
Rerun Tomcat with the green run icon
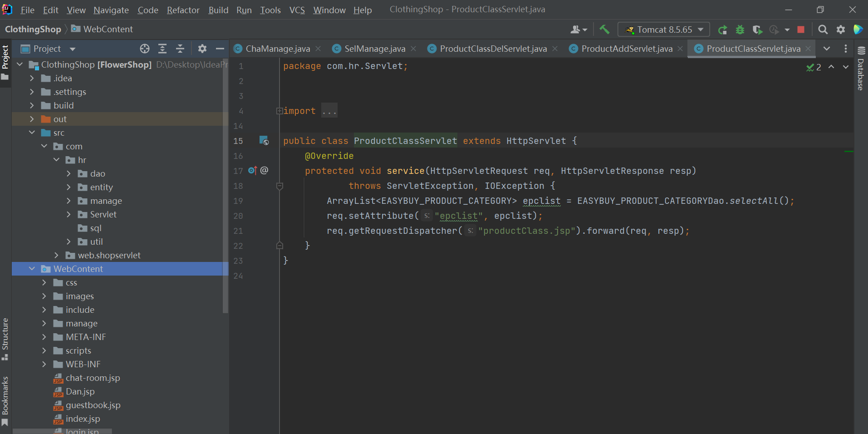(x=723, y=30)
